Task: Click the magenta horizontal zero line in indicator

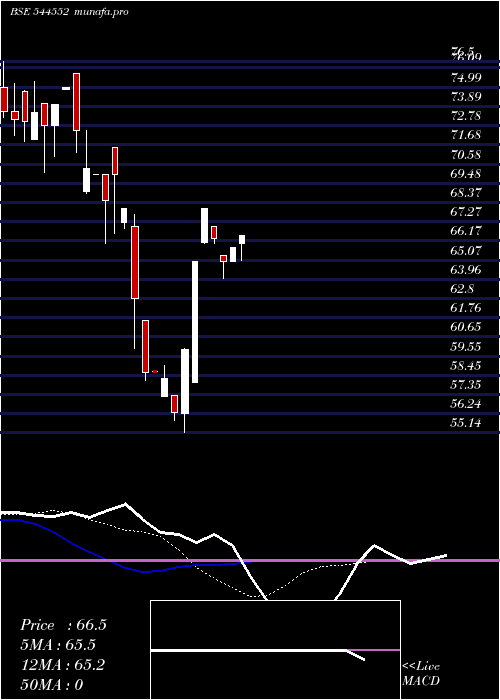Action: coord(250,560)
